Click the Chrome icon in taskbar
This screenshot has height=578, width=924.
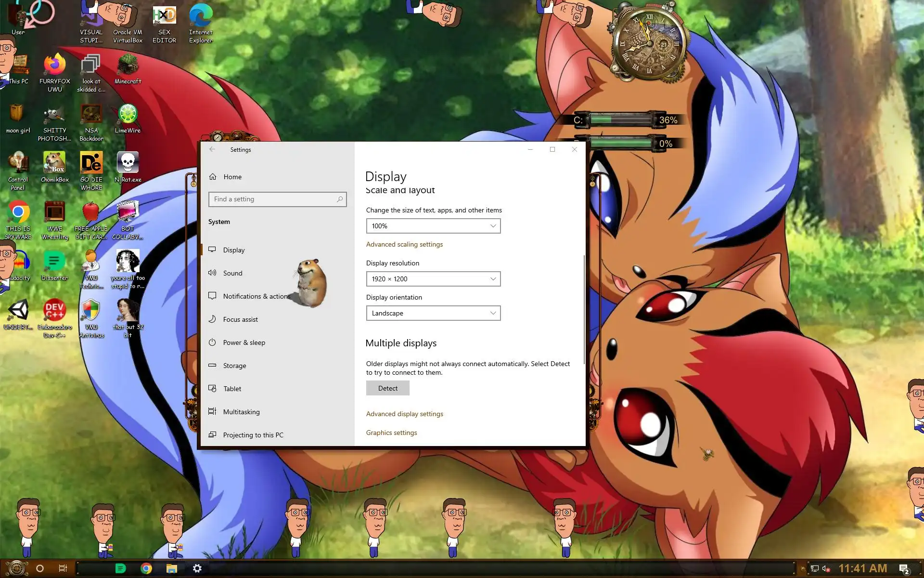pyautogui.click(x=146, y=568)
